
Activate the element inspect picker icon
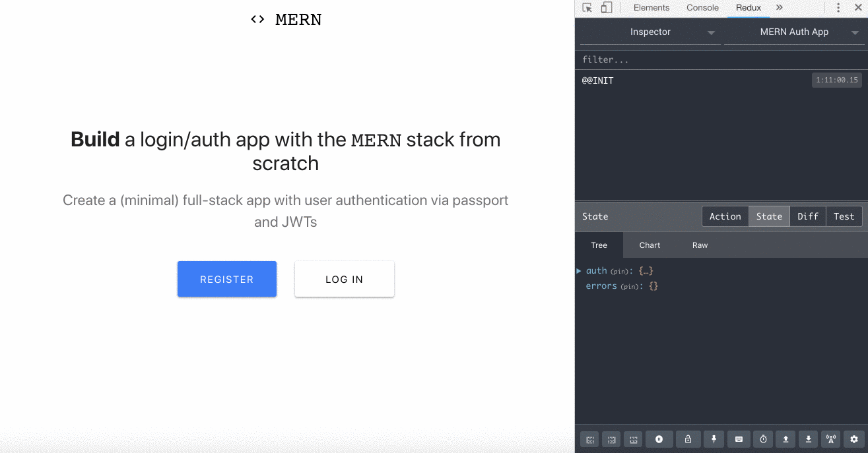coord(587,8)
